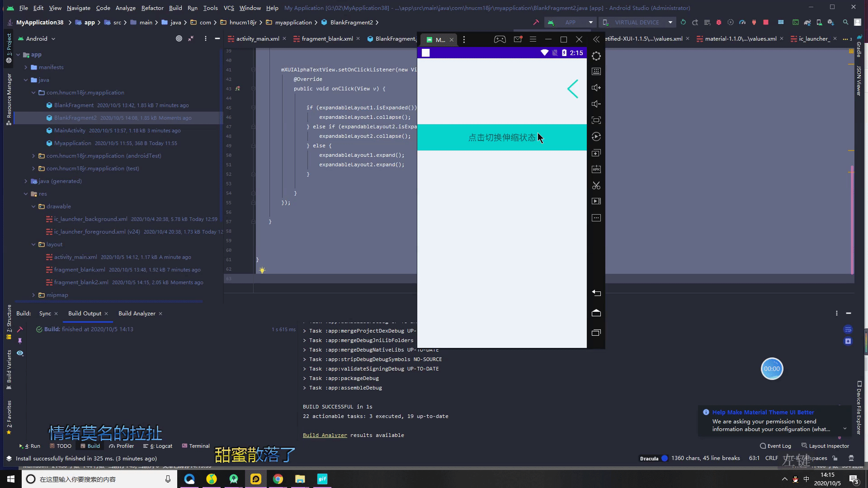The width and height of the screenshot is (868, 488).
Task: Select the Build Analyzer tab
Action: [x=137, y=313]
